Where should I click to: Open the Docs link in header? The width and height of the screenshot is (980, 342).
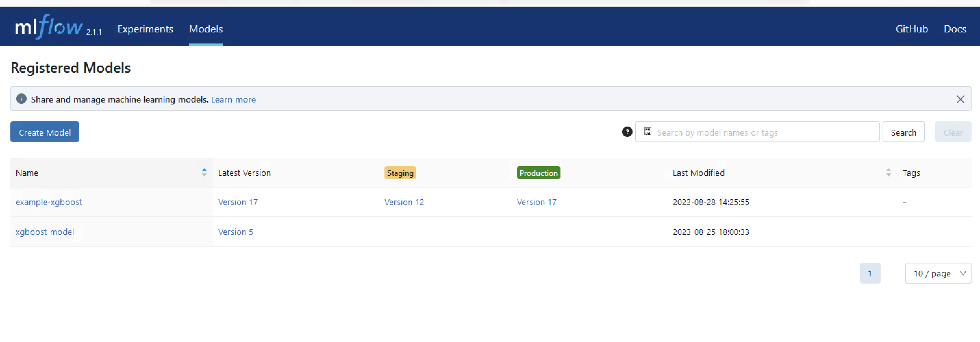(x=955, y=29)
